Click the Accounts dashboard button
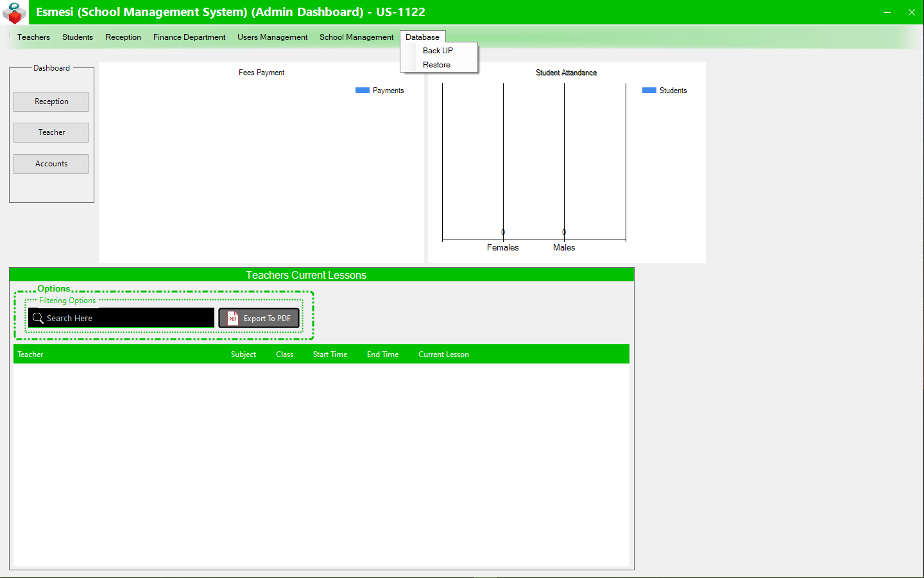The height and width of the screenshot is (578, 924). (51, 164)
